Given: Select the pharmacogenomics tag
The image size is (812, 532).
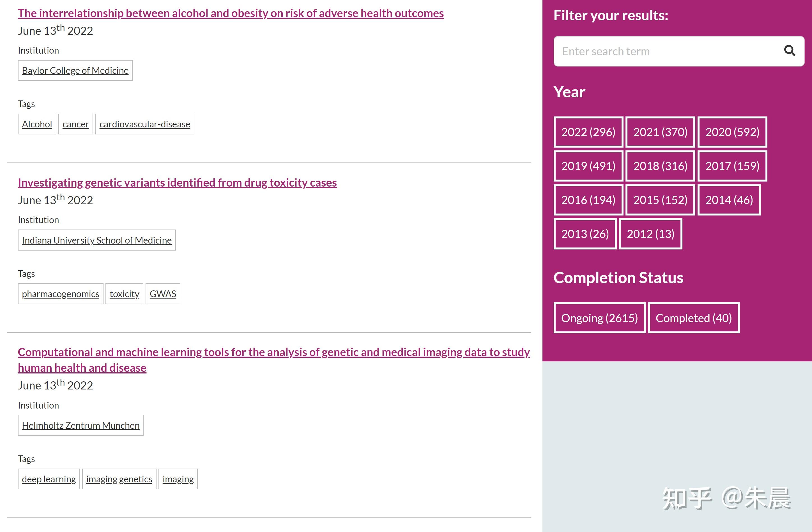Looking at the screenshot, I should tap(60, 294).
